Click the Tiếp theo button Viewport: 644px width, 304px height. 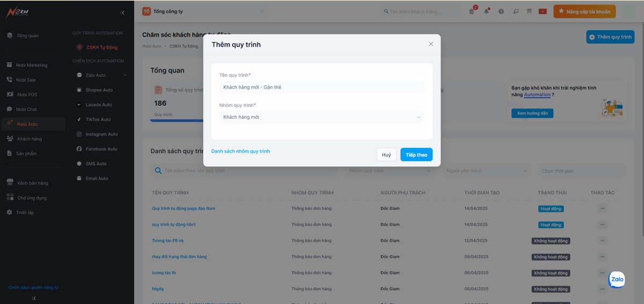pyautogui.click(x=416, y=155)
